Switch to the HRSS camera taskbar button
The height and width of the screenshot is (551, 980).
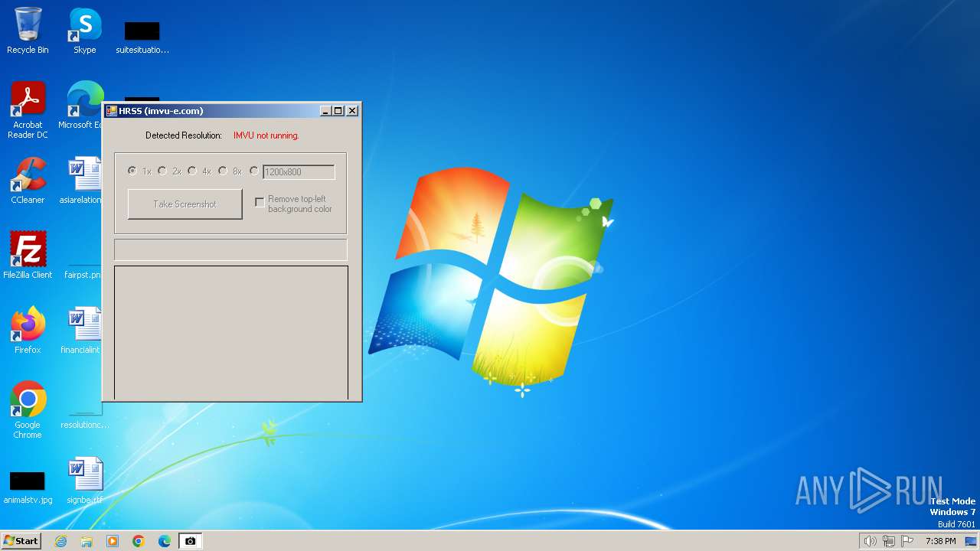(190, 541)
